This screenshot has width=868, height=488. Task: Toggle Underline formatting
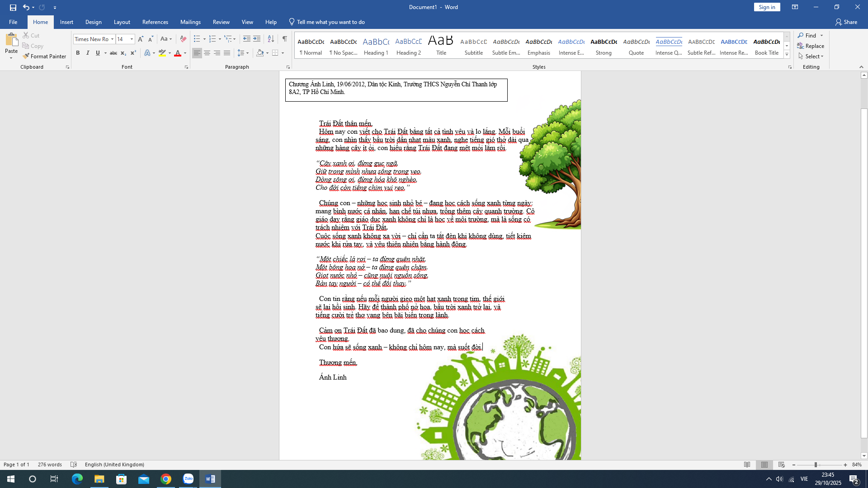coord(98,53)
